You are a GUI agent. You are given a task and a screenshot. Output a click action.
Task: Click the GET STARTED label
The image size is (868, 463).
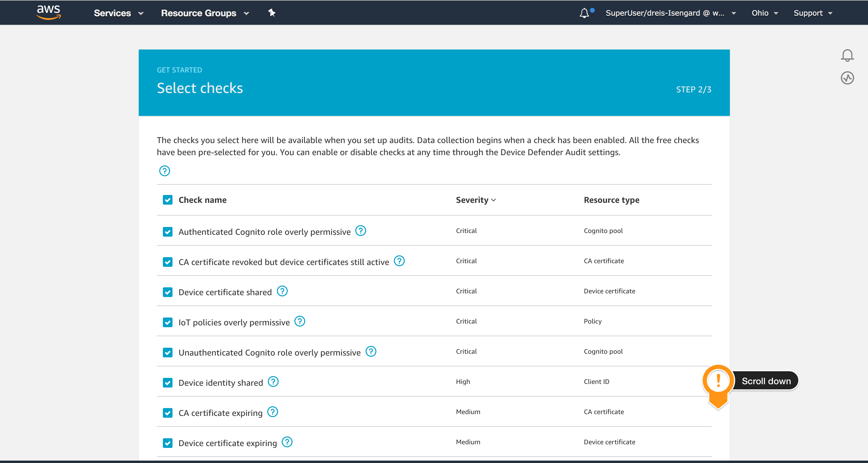point(179,70)
